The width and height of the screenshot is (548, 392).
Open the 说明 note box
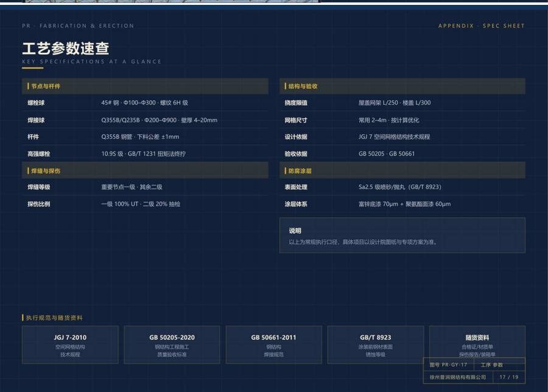[402, 235]
